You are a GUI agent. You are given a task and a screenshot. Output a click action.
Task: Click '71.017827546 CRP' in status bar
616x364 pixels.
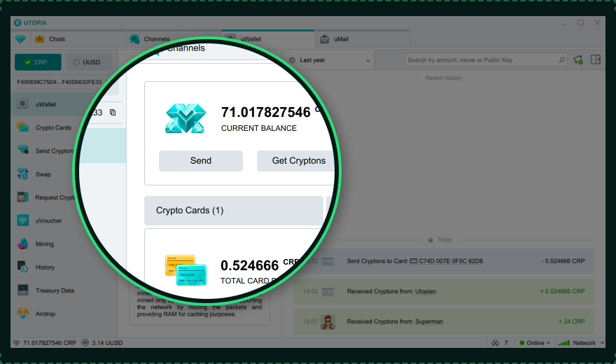pos(50,343)
